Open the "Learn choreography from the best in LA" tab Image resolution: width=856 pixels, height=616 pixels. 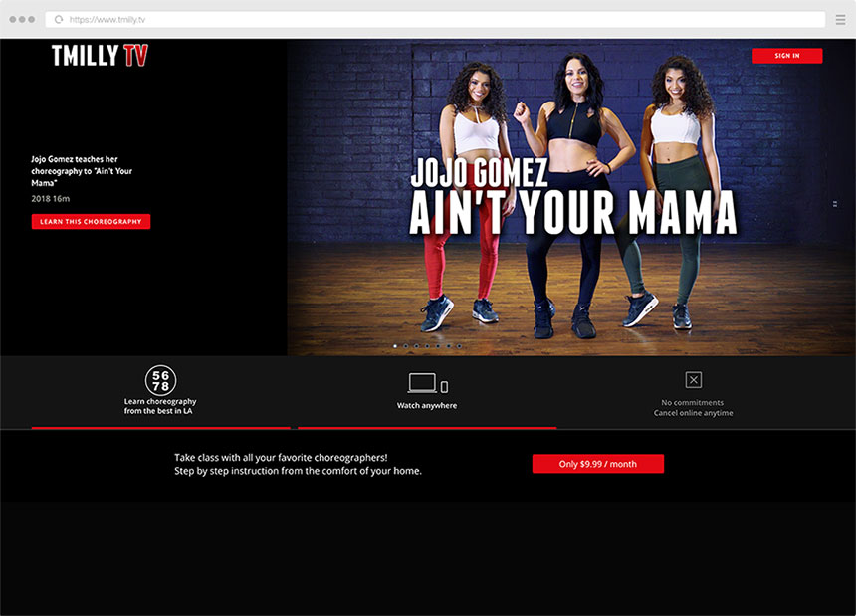[160, 406]
